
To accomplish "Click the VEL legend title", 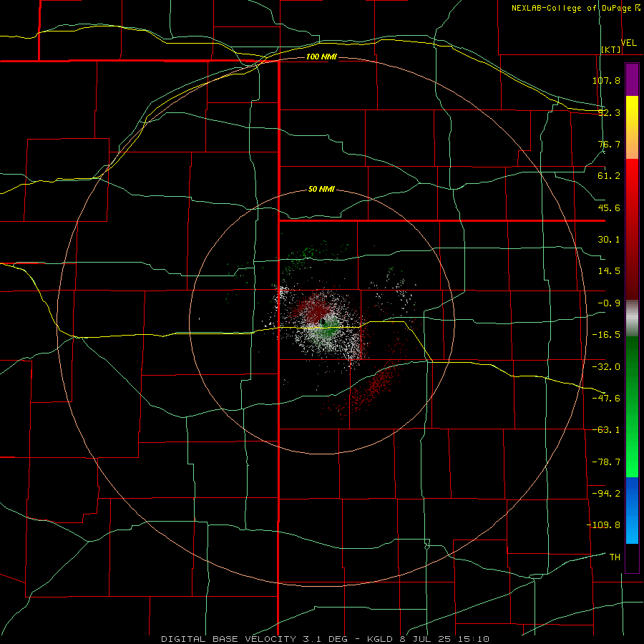I will pyautogui.click(x=629, y=43).
